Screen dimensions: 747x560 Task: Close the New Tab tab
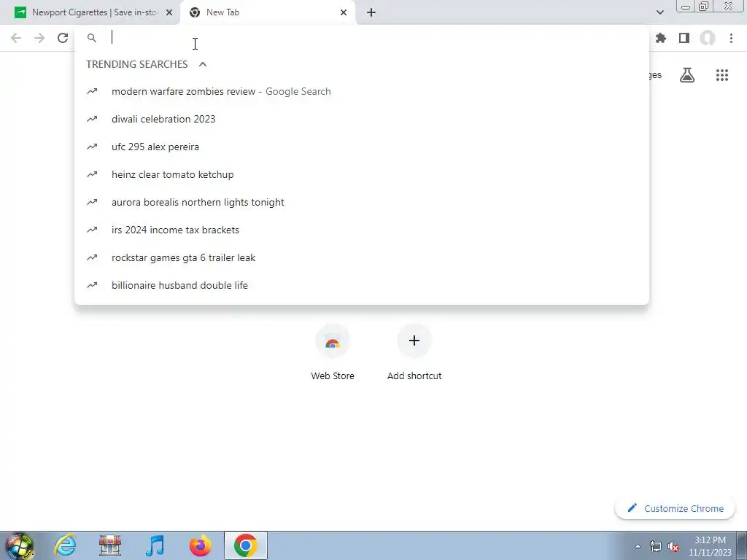pos(344,12)
